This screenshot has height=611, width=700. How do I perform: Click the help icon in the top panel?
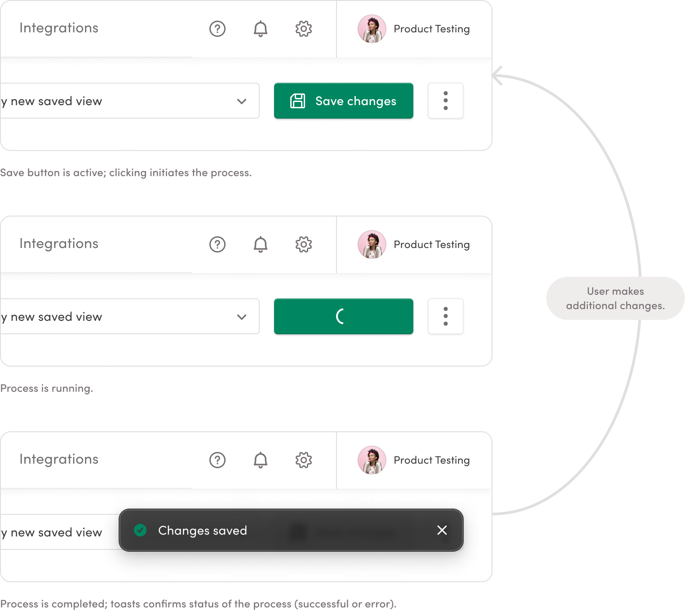click(x=217, y=29)
